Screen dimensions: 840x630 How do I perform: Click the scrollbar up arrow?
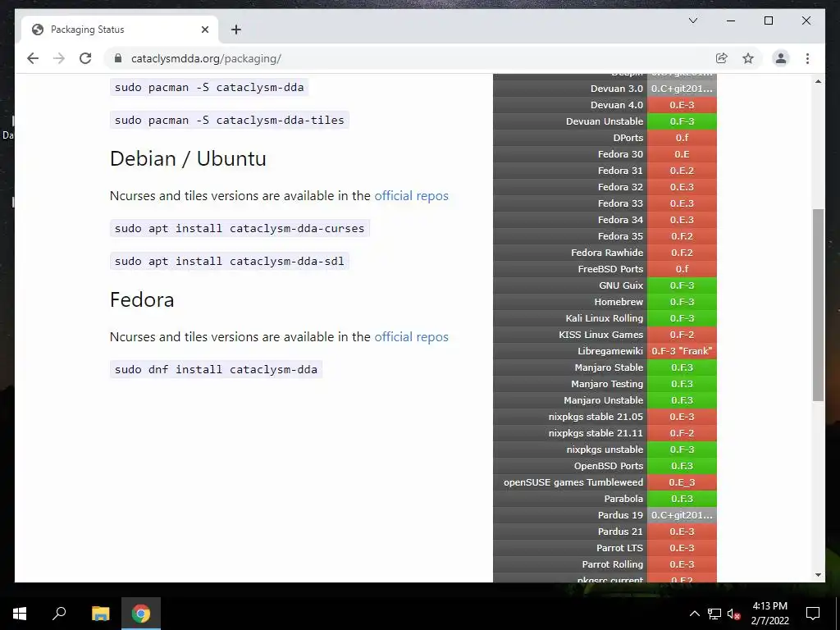tap(818, 81)
